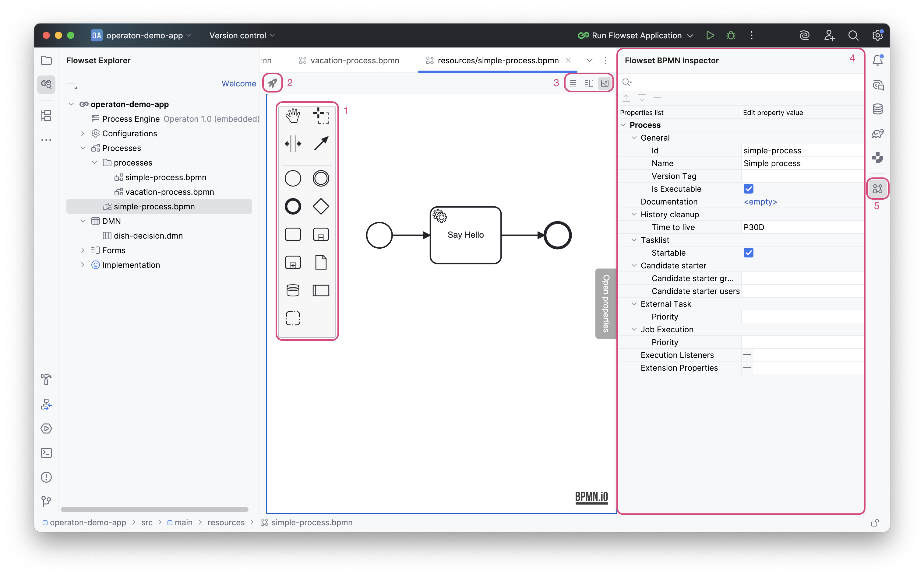Collapse the History cleanup section

634,215
